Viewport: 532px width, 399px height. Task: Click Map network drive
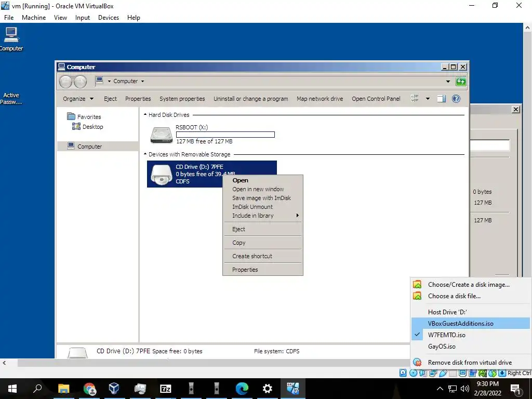[320, 99]
